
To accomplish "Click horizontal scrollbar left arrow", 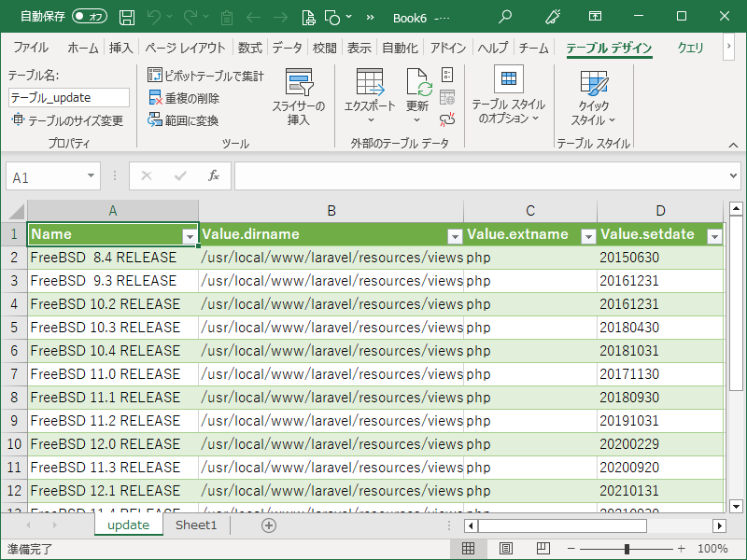I will (x=472, y=525).
